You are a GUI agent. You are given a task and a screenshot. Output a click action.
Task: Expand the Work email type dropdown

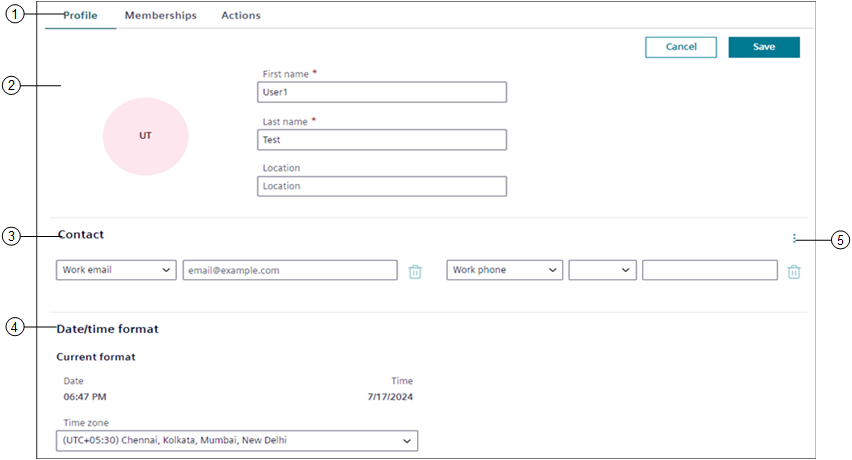(x=116, y=270)
